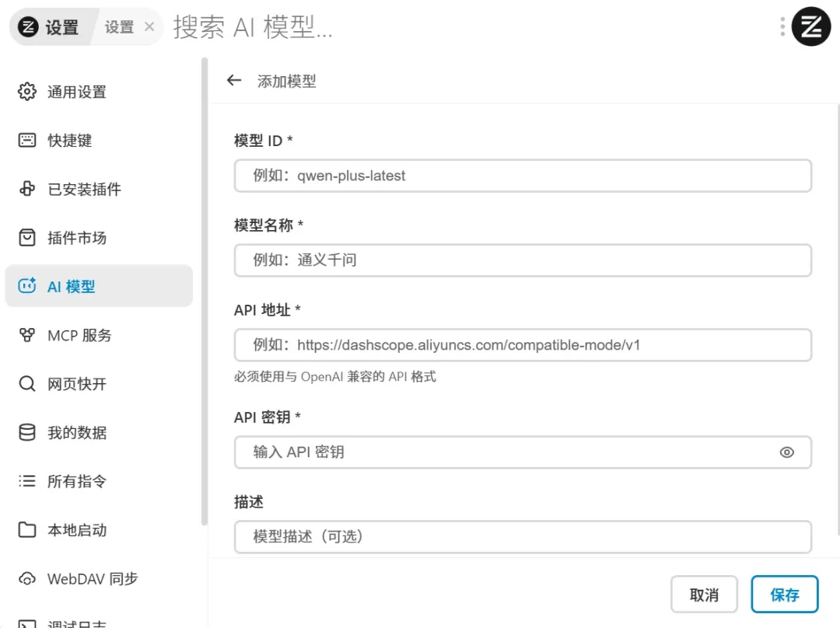
Task: Focus the API 地址 input field
Action: click(523, 345)
